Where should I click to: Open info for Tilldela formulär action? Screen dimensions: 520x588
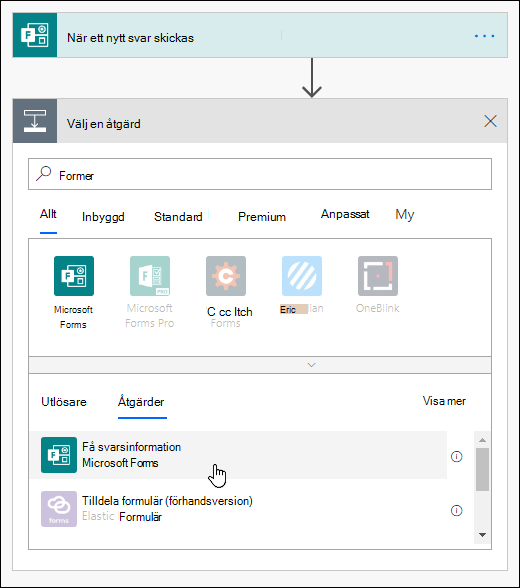coord(456,510)
